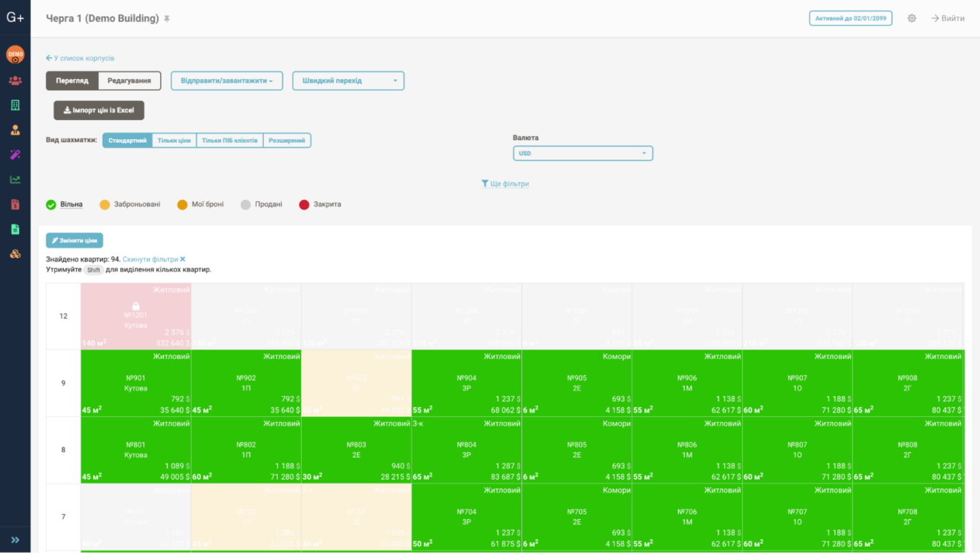Image resolution: width=980 pixels, height=553 pixels.
Task: Select apartment №908 2Г
Action: click(907, 383)
